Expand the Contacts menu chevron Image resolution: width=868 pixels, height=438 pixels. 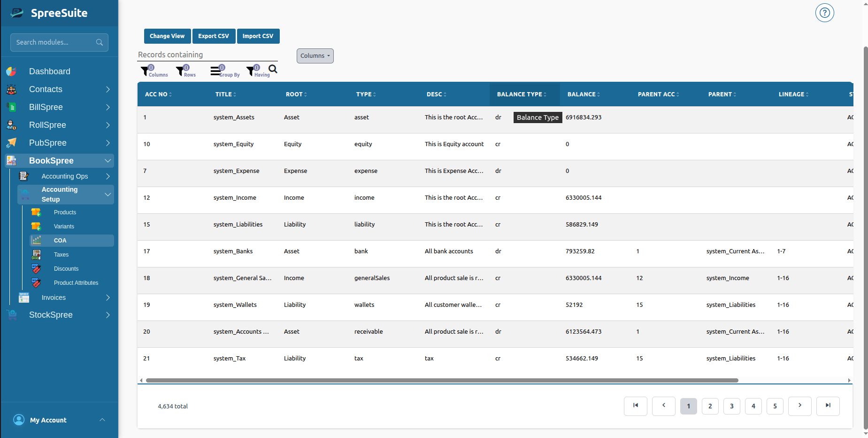(108, 89)
